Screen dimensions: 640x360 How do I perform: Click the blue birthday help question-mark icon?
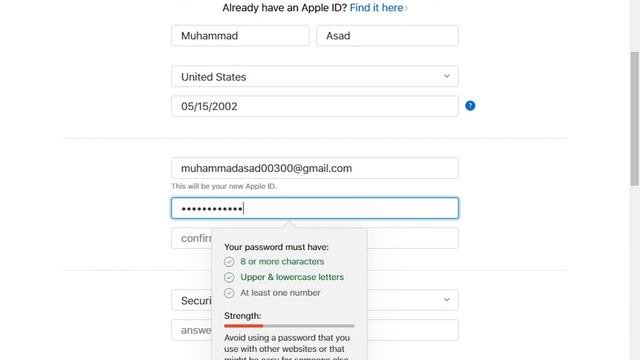pos(470,106)
